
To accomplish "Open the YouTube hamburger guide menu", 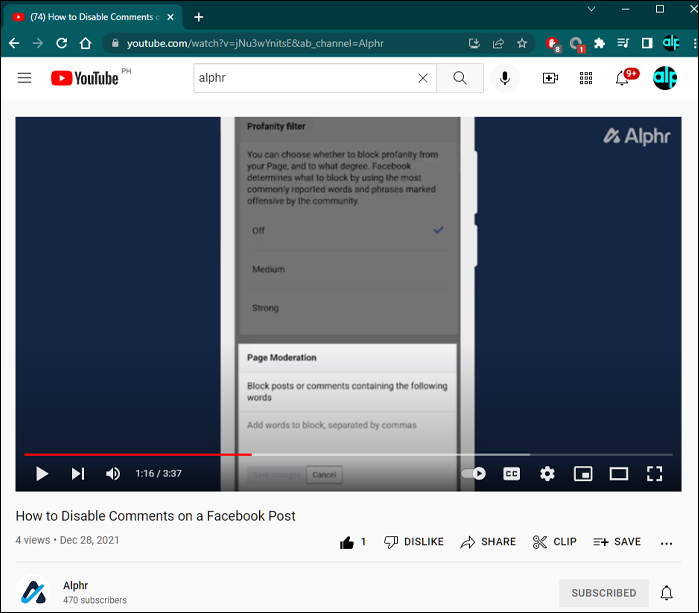I will tap(25, 78).
